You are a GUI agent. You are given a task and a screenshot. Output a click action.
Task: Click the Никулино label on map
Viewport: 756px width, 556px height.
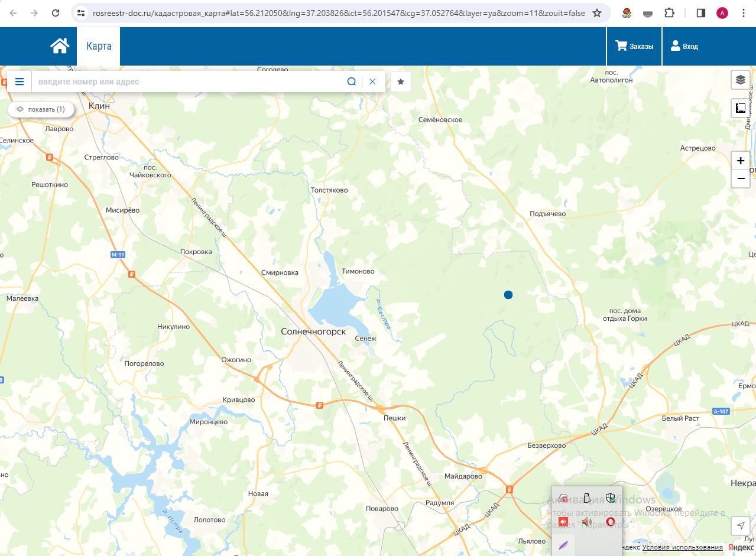coord(174,326)
